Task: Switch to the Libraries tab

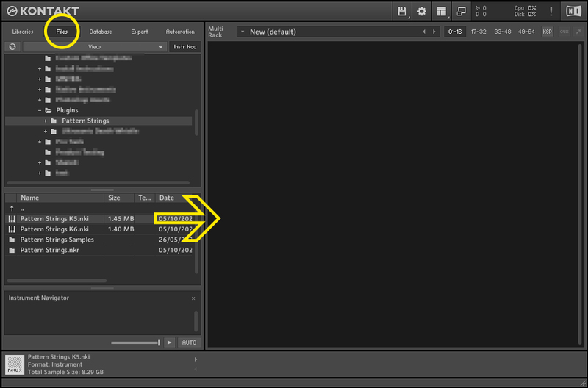Action: point(23,32)
